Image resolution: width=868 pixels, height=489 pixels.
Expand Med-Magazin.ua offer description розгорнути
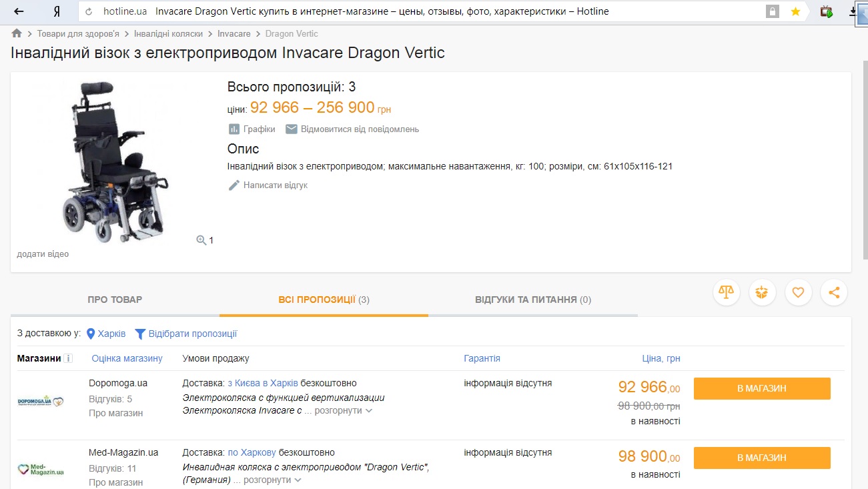[x=273, y=480]
